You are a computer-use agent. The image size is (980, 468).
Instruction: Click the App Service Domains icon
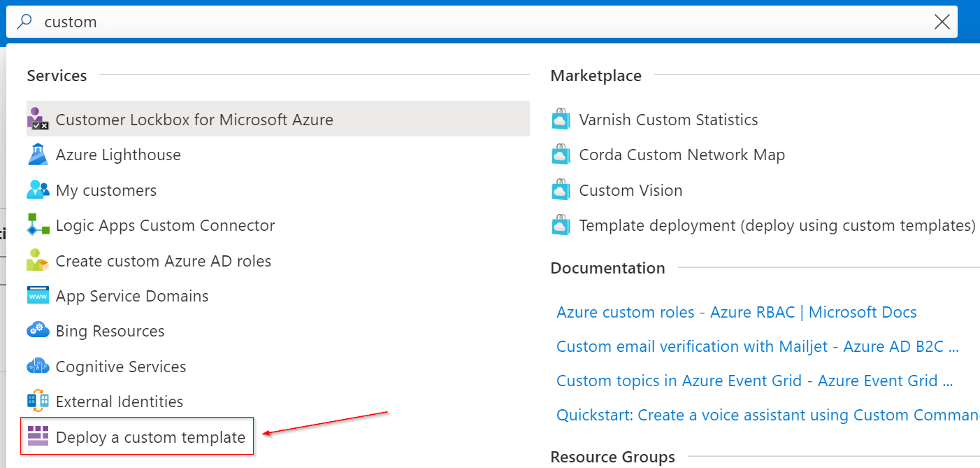click(38, 296)
